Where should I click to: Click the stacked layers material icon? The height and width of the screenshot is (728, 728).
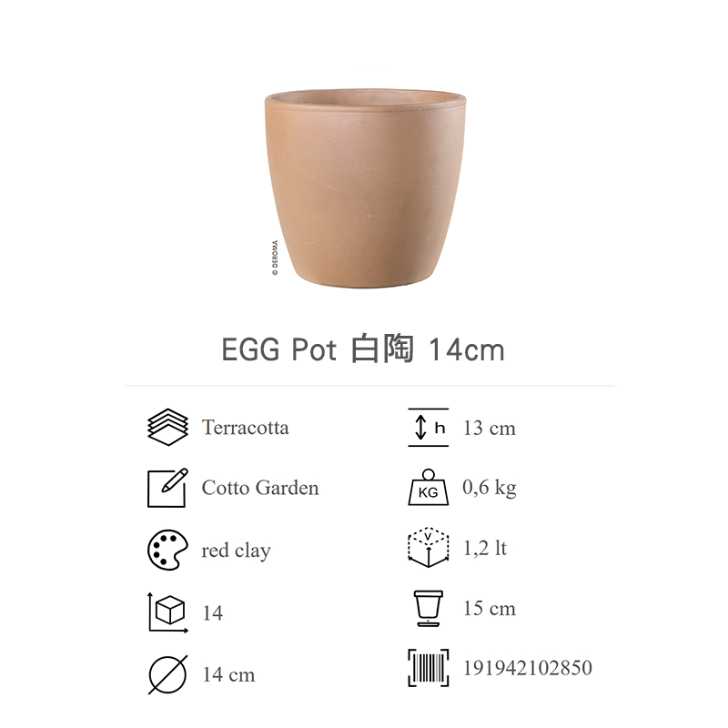[x=167, y=427]
